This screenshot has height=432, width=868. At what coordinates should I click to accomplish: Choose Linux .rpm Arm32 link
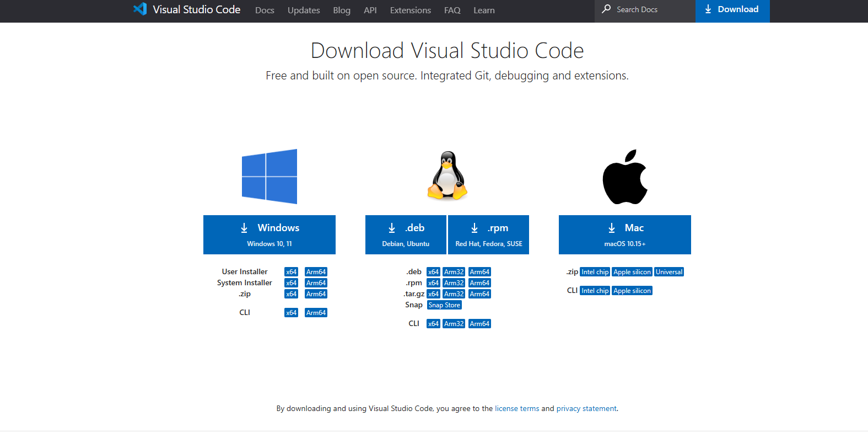point(454,283)
